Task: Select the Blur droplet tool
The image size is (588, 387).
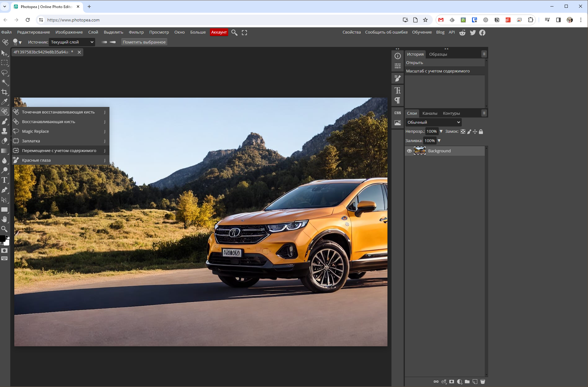Action: click(x=5, y=160)
